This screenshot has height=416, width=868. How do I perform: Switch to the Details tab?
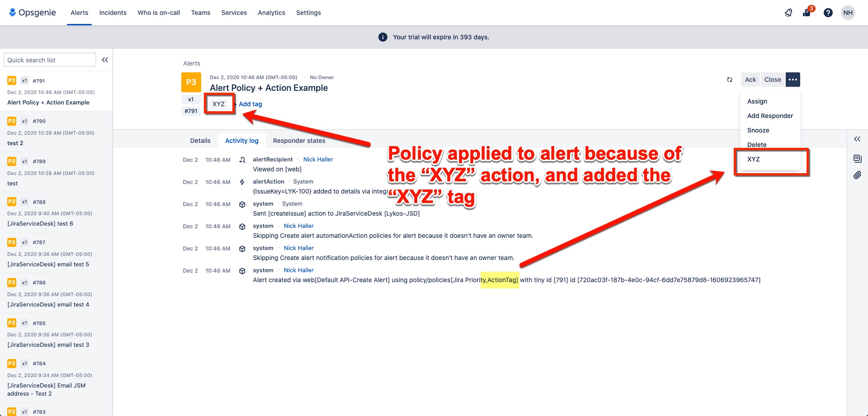coord(200,141)
